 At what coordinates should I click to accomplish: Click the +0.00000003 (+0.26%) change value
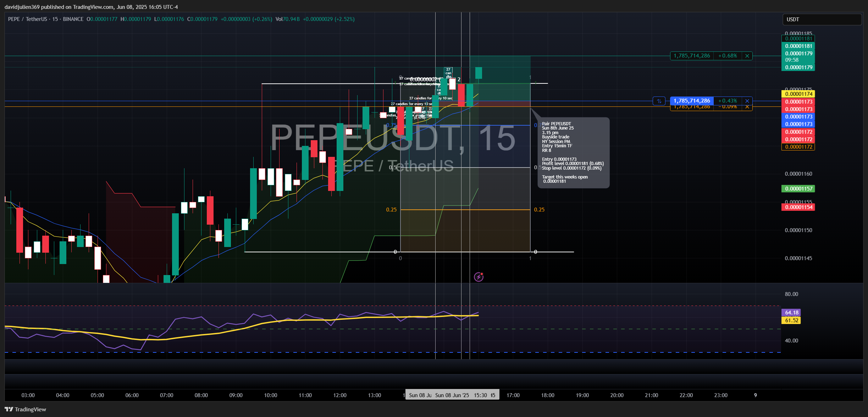pos(246,19)
